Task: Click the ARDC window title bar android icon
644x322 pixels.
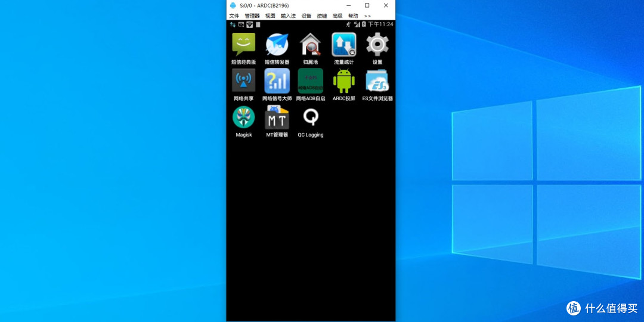Action: coord(233,5)
